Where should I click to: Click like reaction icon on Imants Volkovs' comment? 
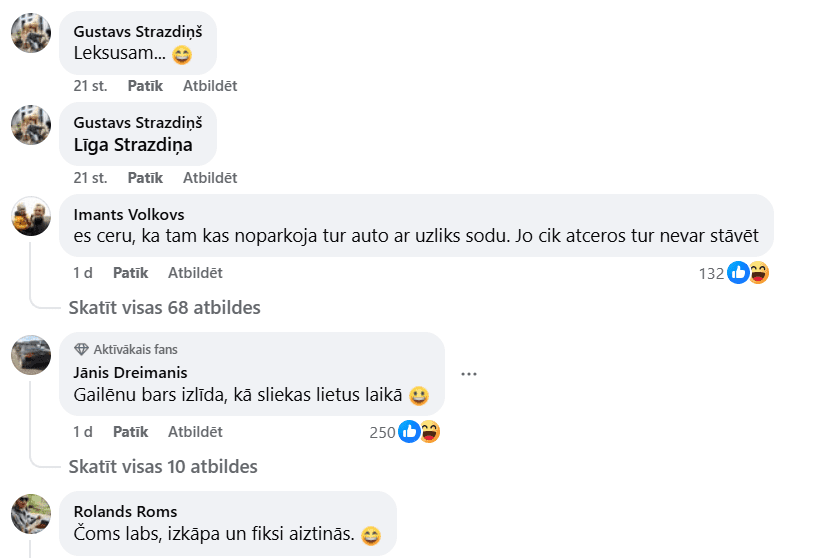[738, 272]
